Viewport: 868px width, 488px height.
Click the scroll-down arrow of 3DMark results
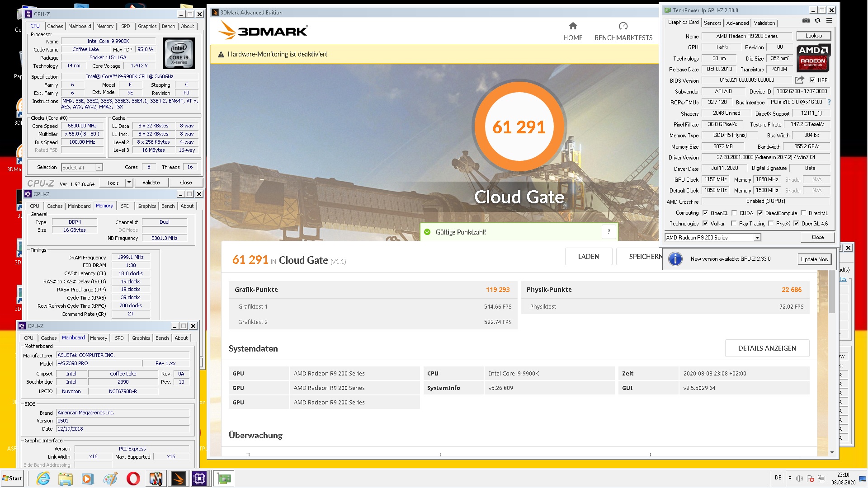click(x=832, y=452)
